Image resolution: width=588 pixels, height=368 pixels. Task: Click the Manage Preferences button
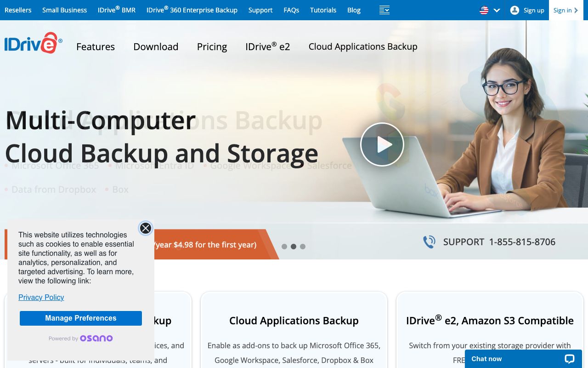tap(81, 318)
